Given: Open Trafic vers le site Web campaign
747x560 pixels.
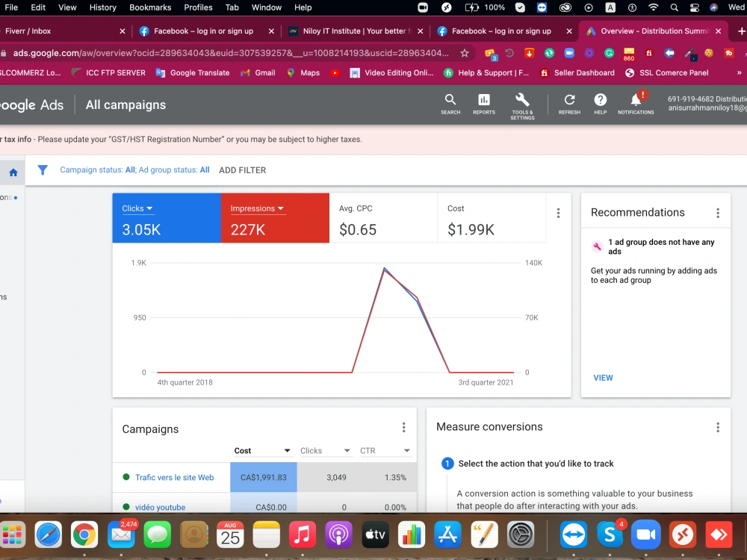Looking at the screenshot, I should [174, 477].
